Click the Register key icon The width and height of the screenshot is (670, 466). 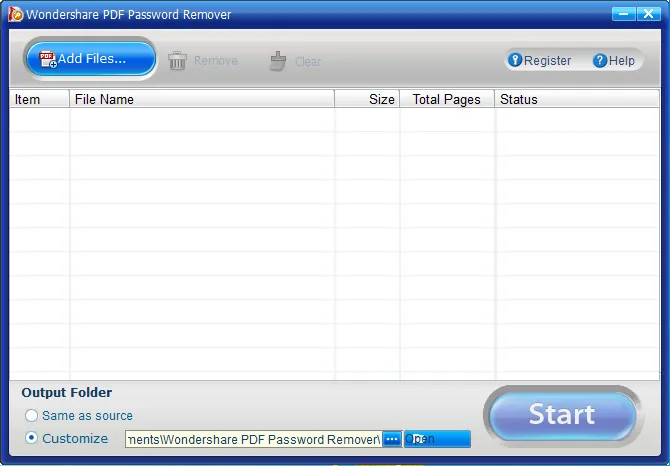[515, 60]
